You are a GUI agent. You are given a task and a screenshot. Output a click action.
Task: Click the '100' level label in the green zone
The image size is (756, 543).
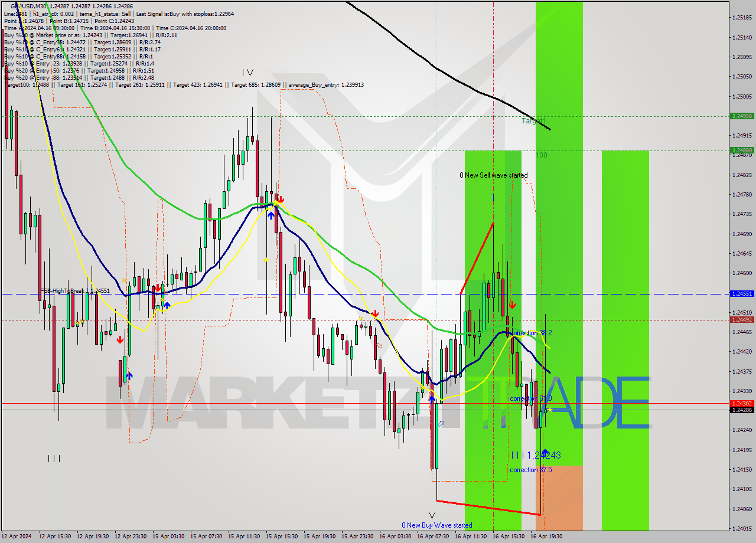coord(542,155)
